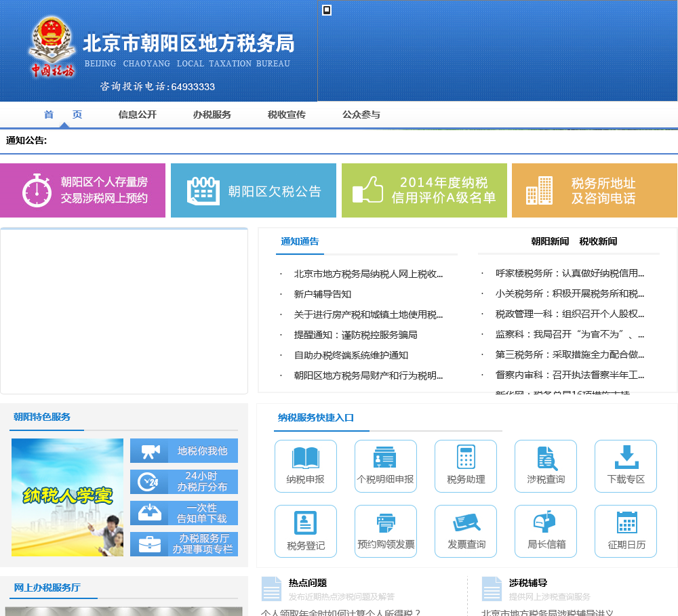The height and width of the screenshot is (616, 678).
Task: Click the calendar icon on 朝阳区欠税公告 banner
Action: [x=203, y=190]
